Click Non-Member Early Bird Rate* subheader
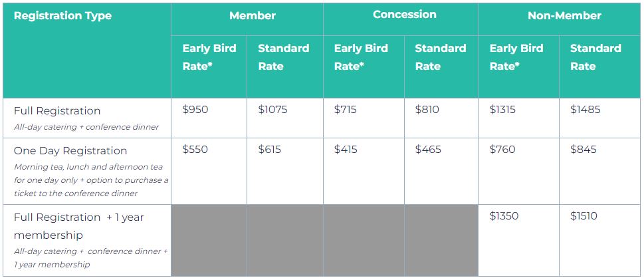This screenshot has width=644, height=280. [x=516, y=57]
